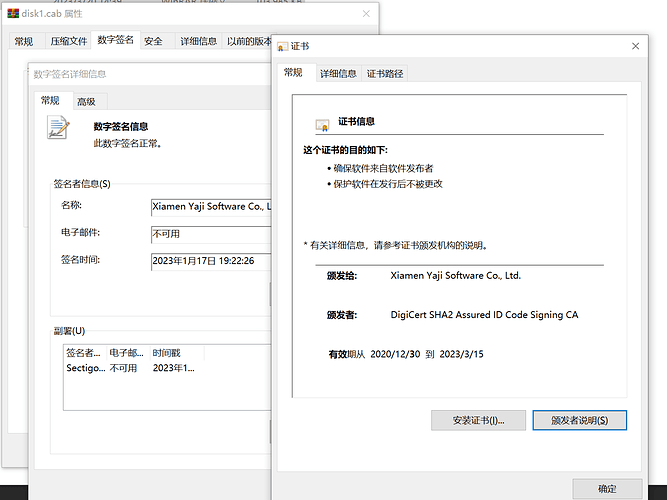The width and height of the screenshot is (667, 500).
Task: Click the WinRAR icon in disk1.cab title bar
Action: click(x=13, y=14)
